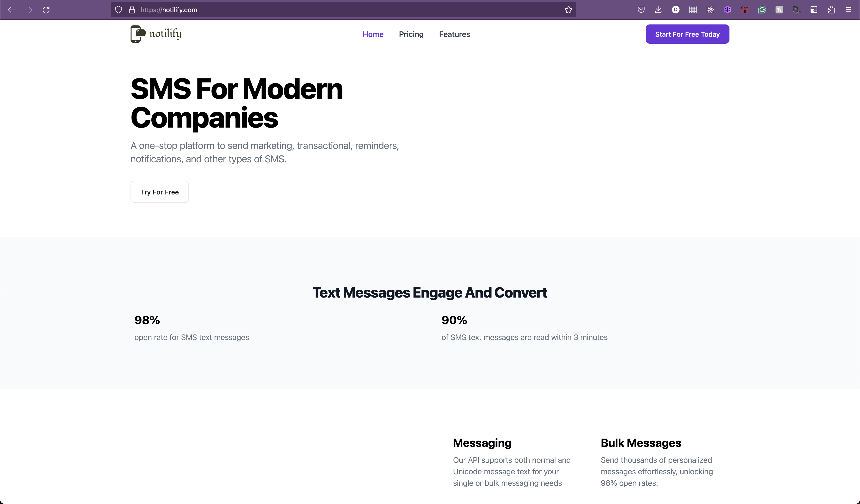Select the Pricing navigation menu item
Viewport: 860px width, 504px height.
click(411, 34)
